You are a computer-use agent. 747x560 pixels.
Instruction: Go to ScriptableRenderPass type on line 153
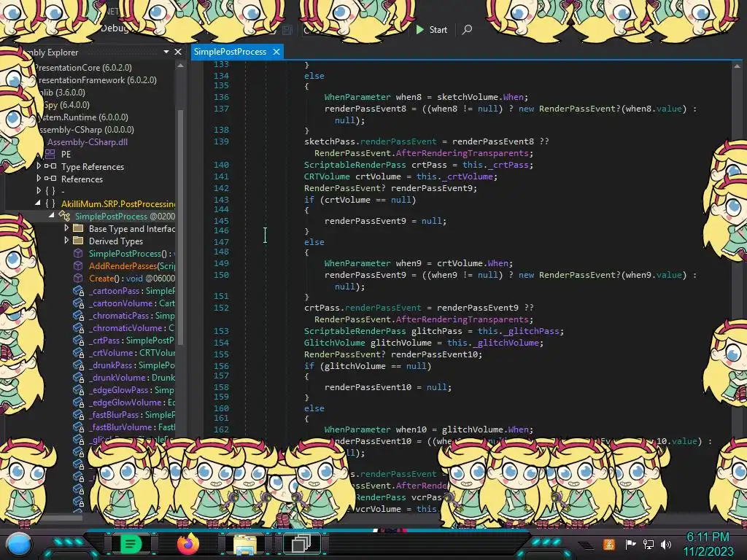[x=355, y=331]
